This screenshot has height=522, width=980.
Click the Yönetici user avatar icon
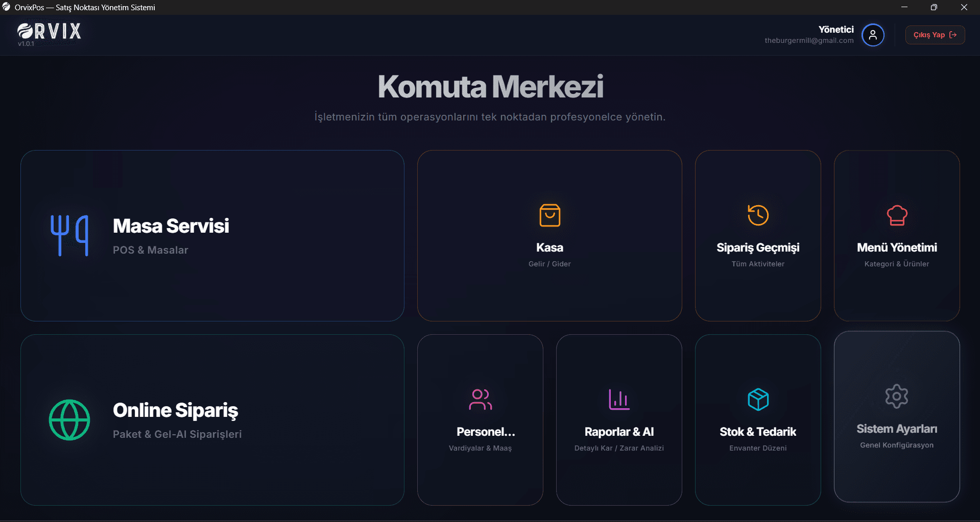click(x=873, y=35)
